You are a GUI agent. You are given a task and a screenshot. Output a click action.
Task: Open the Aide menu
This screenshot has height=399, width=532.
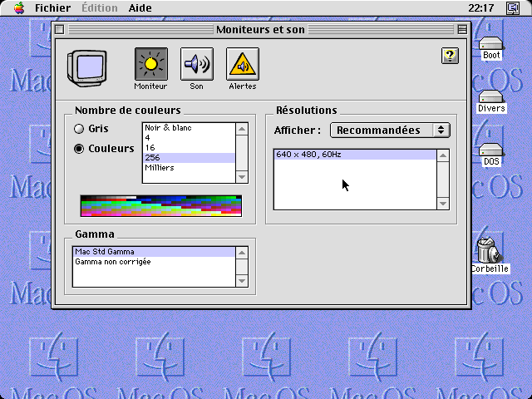140,7
